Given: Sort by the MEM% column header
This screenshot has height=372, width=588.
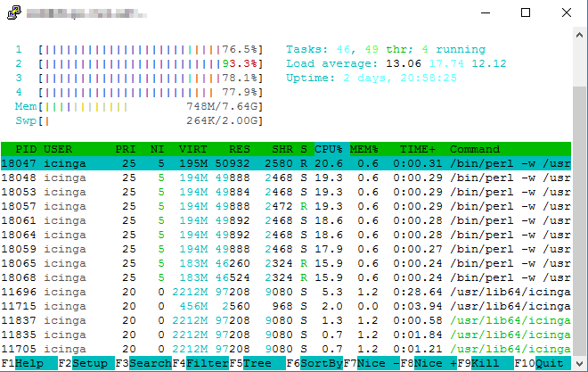Looking at the screenshot, I should click(x=364, y=149).
